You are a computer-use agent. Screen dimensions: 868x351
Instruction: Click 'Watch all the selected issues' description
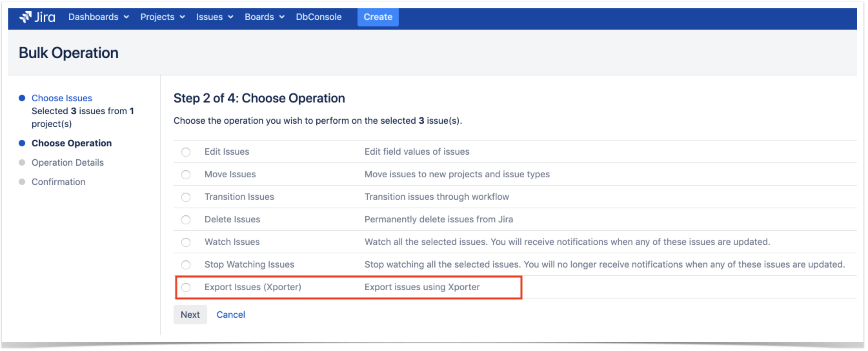(x=567, y=242)
